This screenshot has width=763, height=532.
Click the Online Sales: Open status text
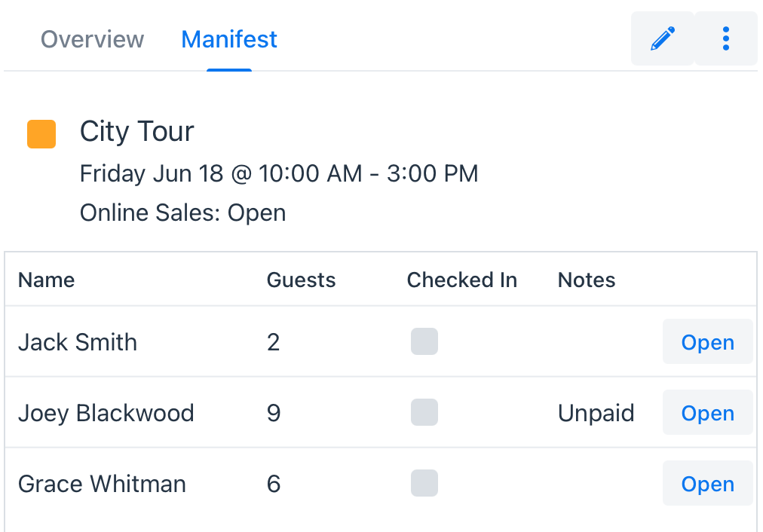click(x=182, y=213)
